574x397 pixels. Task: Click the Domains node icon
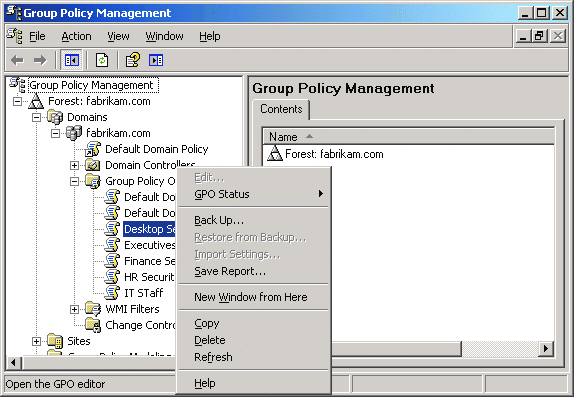(x=55, y=117)
